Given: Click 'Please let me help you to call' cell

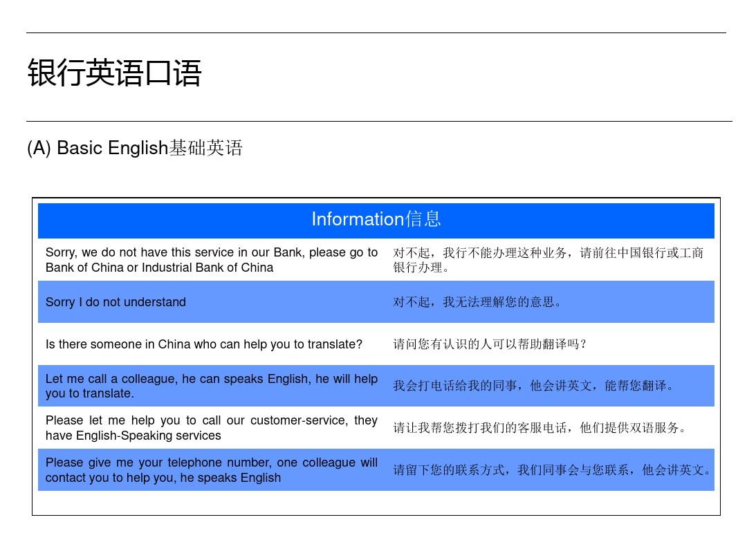Looking at the screenshot, I should tap(212, 428).
